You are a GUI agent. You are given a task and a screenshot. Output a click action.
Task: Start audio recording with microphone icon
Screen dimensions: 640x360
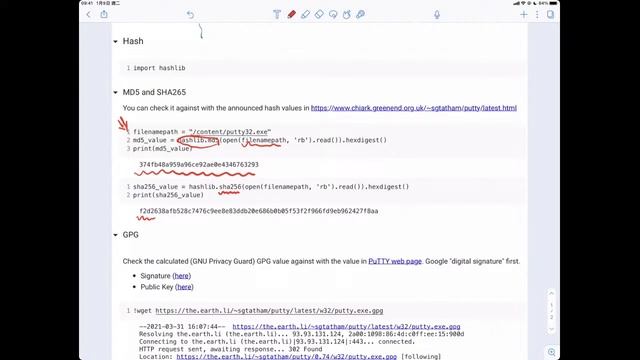click(x=437, y=15)
